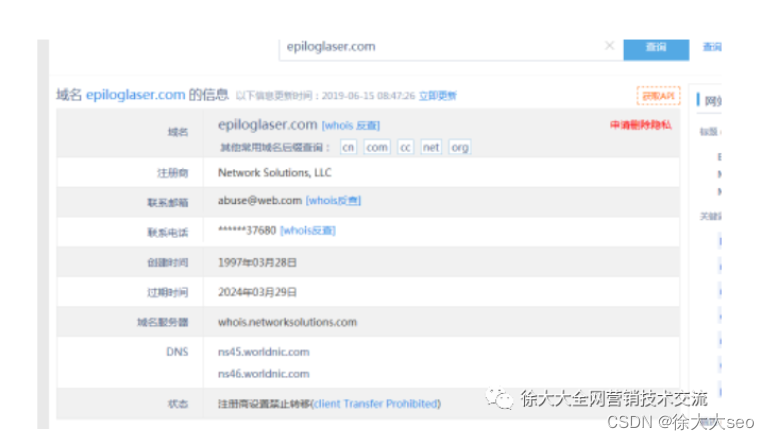The height and width of the screenshot is (440, 769).
Task: Click the 2024 expiration date value
Action: click(x=257, y=292)
